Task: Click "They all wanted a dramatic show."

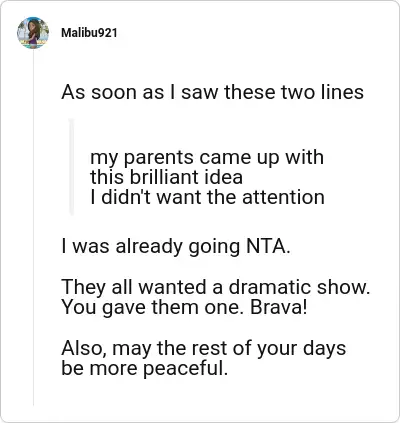Action: pos(216,287)
